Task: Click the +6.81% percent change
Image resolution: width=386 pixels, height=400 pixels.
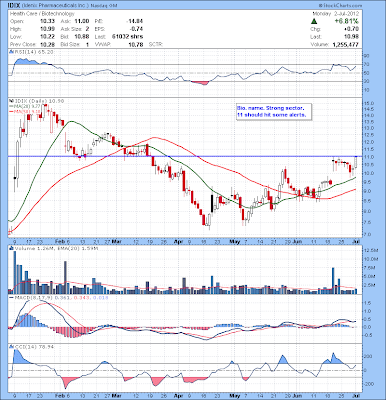Action: tap(347, 21)
